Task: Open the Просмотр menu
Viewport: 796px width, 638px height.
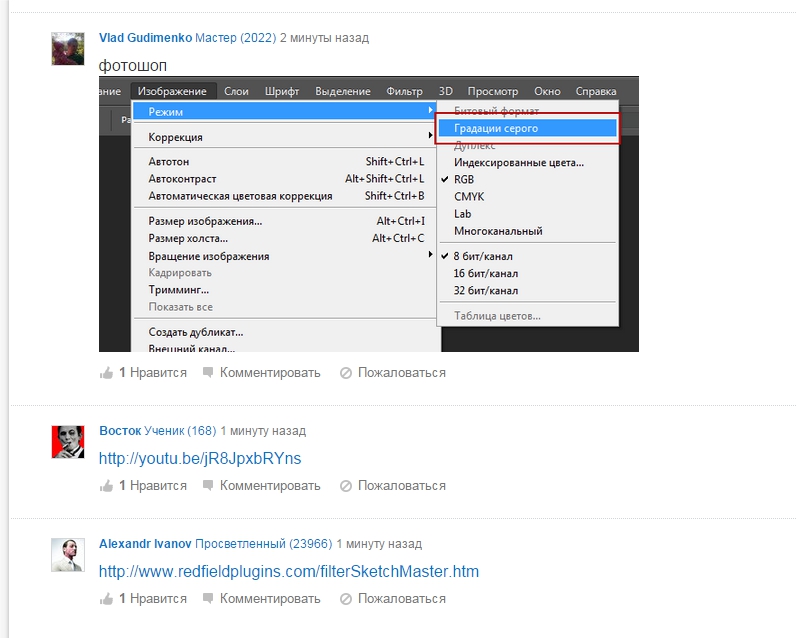Action: coord(492,91)
